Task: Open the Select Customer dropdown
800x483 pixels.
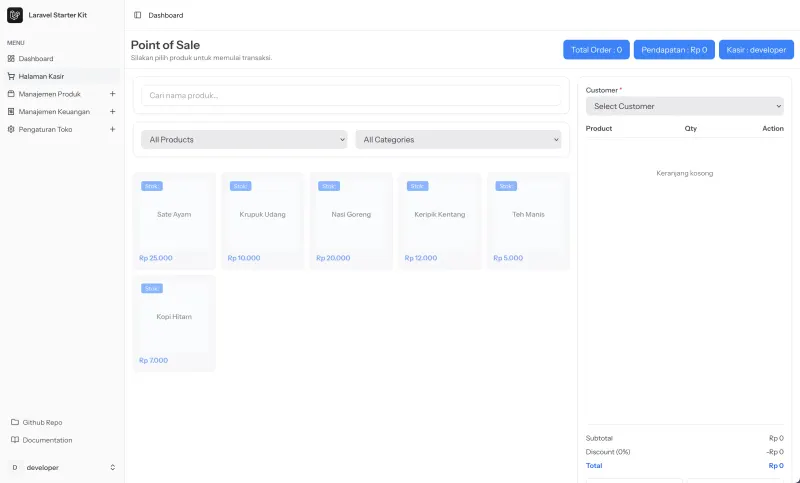Action: tap(685, 106)
